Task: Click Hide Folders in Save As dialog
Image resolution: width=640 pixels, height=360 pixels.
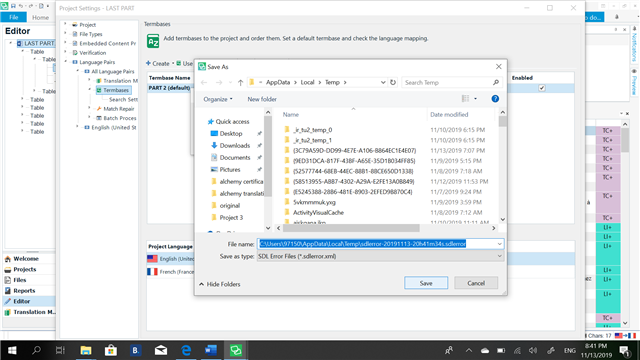Action: point(220,284)
